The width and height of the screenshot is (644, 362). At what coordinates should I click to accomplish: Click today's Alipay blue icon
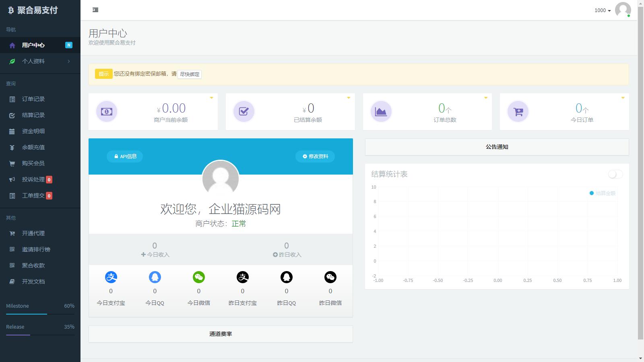click(x=111, y=277)
